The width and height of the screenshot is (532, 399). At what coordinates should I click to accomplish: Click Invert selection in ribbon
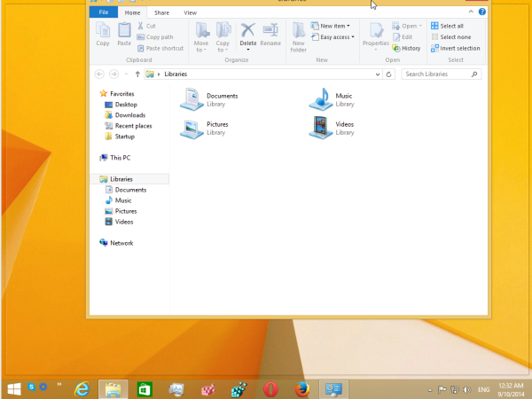click(x=456, y=48)
